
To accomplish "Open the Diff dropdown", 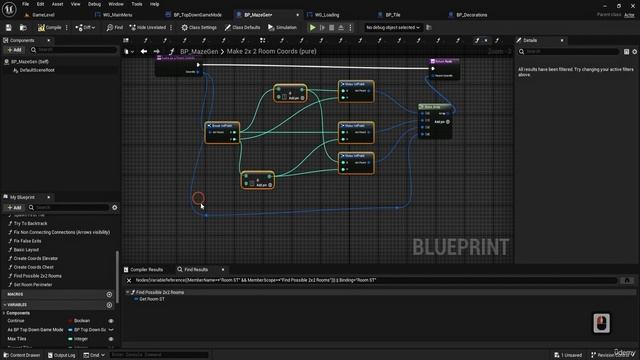I will [85, 27].
